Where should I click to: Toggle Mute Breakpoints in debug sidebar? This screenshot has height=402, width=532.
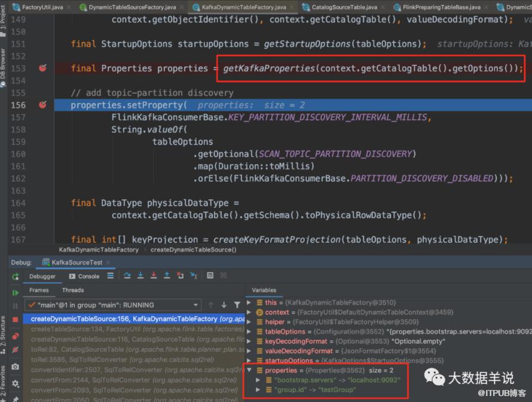pos(16,350)
